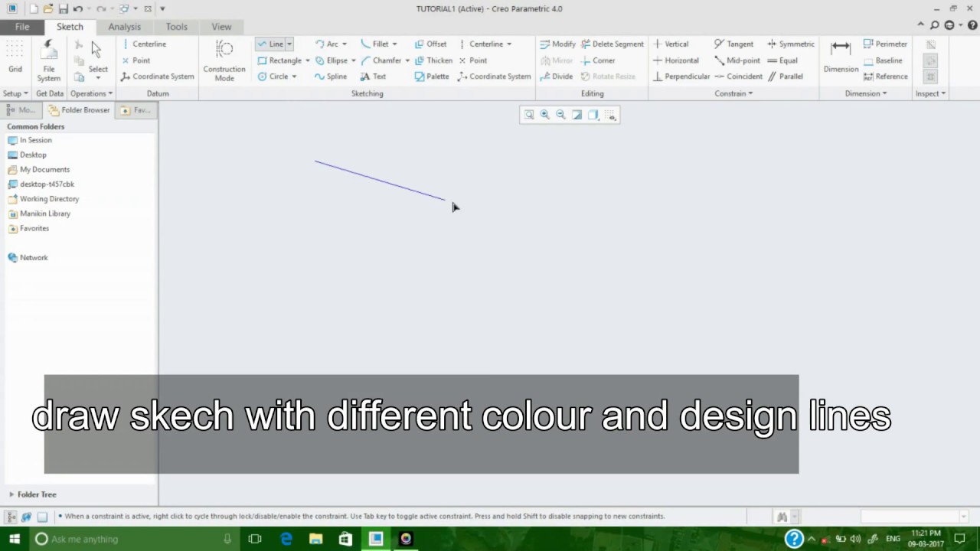Click the Offset tool
This screenshot has width=980, height=551.
(x=430, y=44)
